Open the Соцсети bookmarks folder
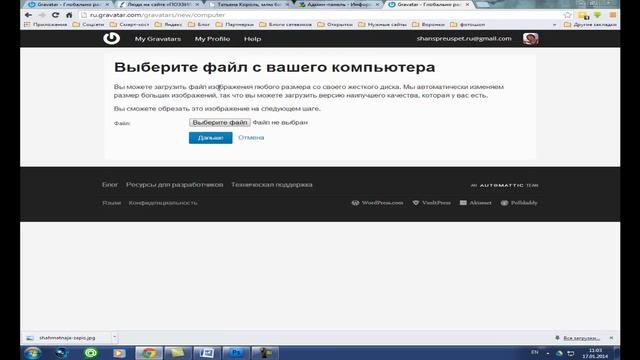 pyautogui.click(x=89, y=24)
